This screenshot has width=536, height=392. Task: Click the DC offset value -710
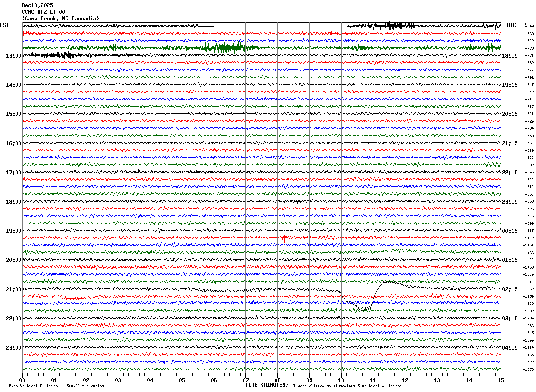click(529, 99)
